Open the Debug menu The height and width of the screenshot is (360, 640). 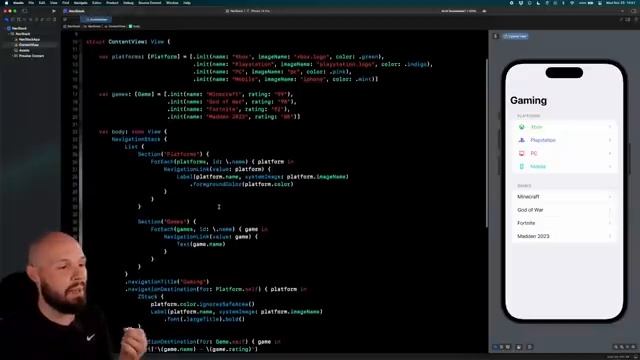tap(128, 3)
